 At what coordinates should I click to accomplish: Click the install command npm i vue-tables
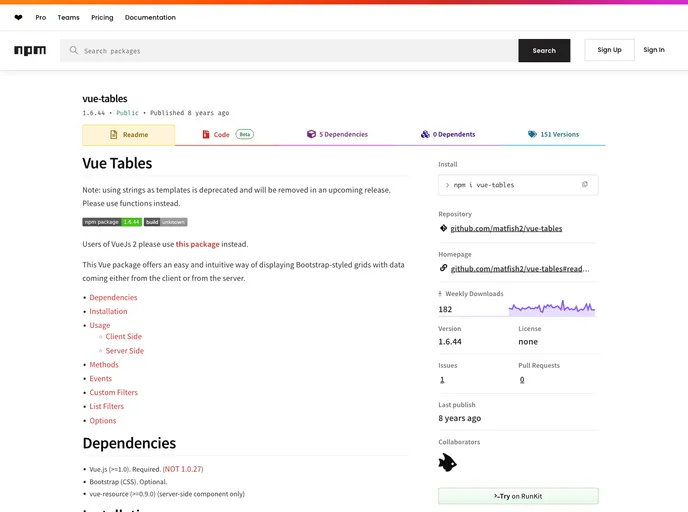pyautogui.click(x=484, y=185)
